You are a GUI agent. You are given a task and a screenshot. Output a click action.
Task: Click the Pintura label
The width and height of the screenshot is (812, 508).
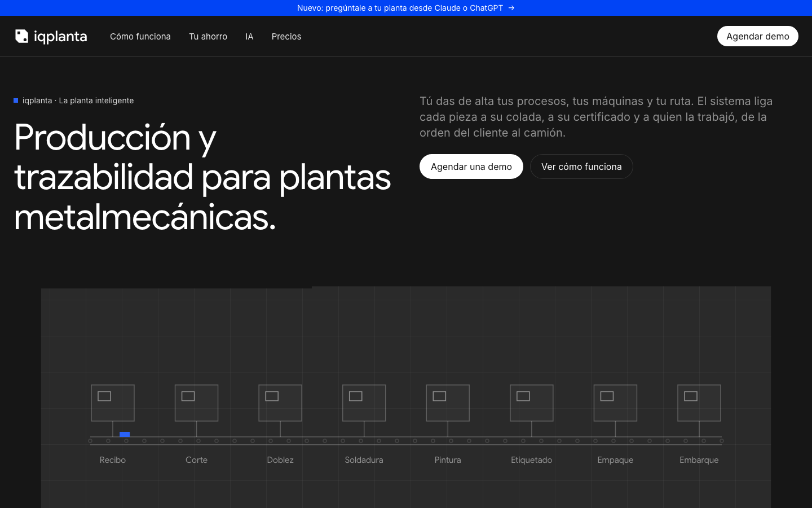(448, 460)
